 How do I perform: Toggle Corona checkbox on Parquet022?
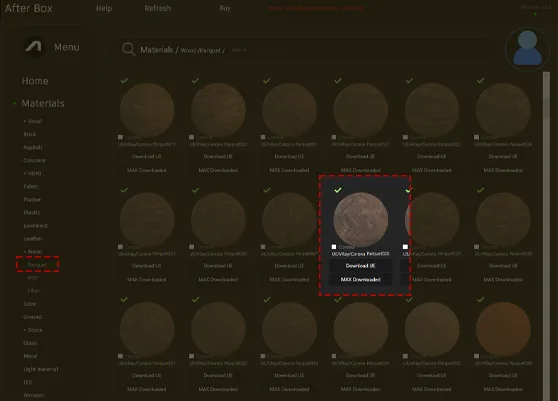[334, 137]
